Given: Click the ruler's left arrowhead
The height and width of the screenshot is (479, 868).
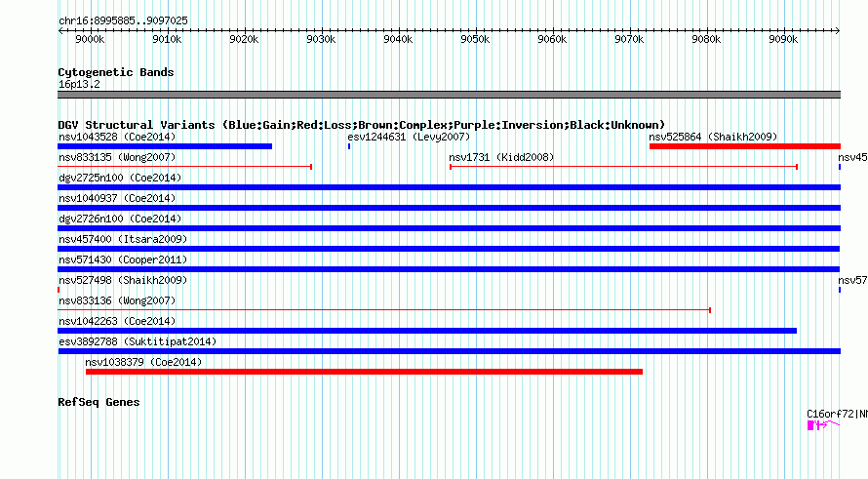Looking at the screenshot, I should coord(60,30).
